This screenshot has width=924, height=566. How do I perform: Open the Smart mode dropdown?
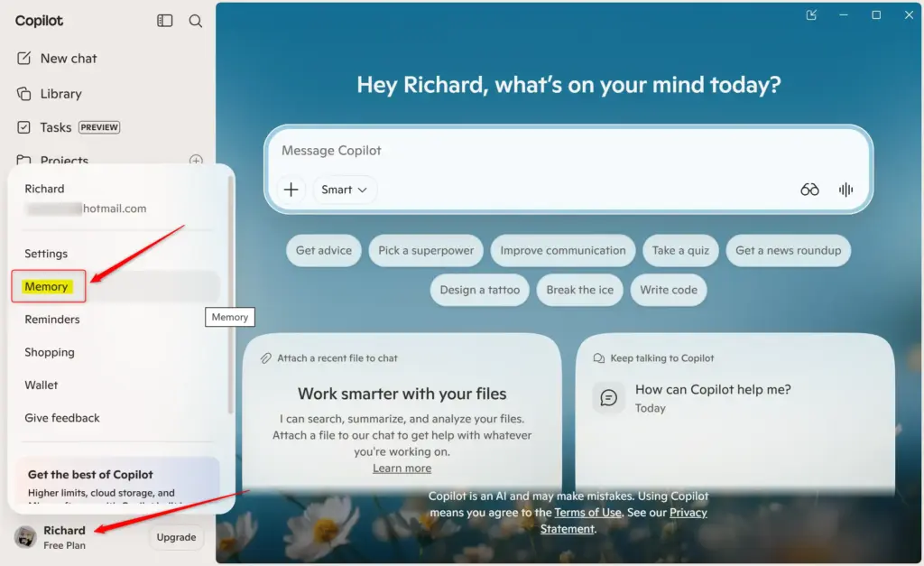344,190
